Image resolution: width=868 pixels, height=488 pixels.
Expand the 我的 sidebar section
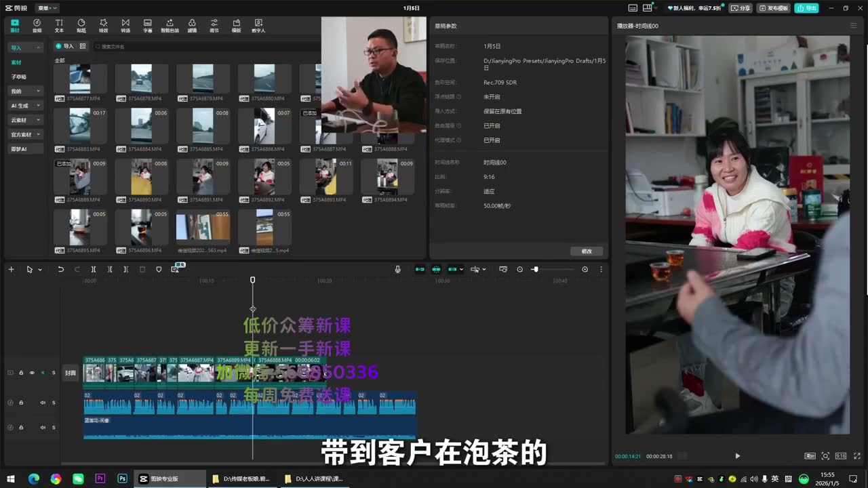25,91
